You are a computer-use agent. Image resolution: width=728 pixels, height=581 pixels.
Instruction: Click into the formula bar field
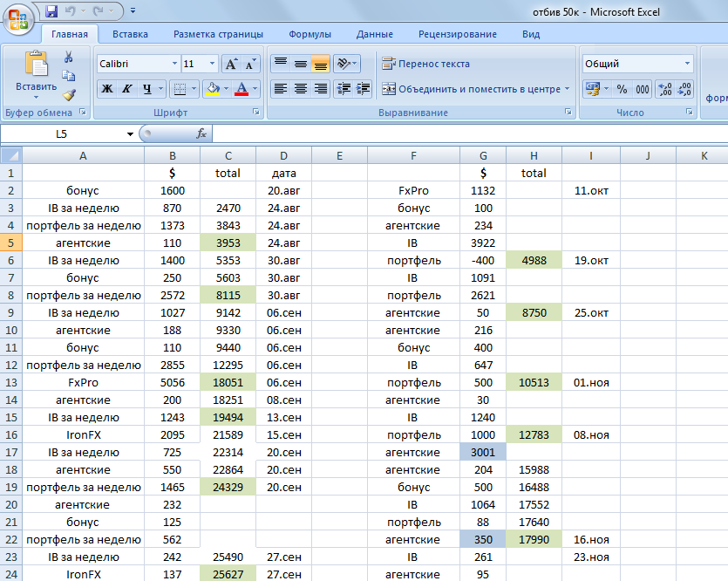click(470, 133)
